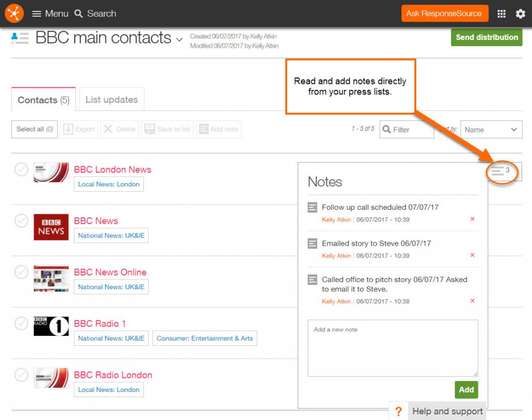Viewport: 532px width, 420px height.
Task: Click National News: UK&IE tag under BBC Radio 1
Action: (111, 338)
